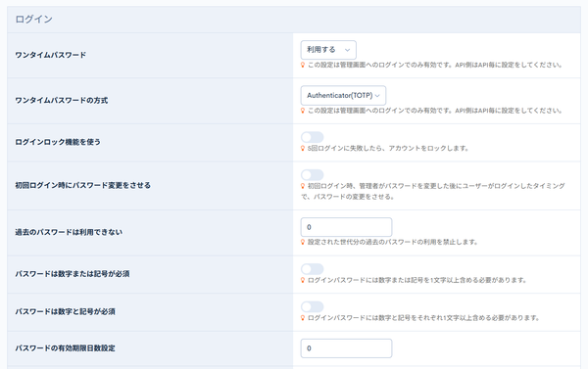Click hint bulb icon beside 初回ログイン時、管理者が text

coord(303,186)
